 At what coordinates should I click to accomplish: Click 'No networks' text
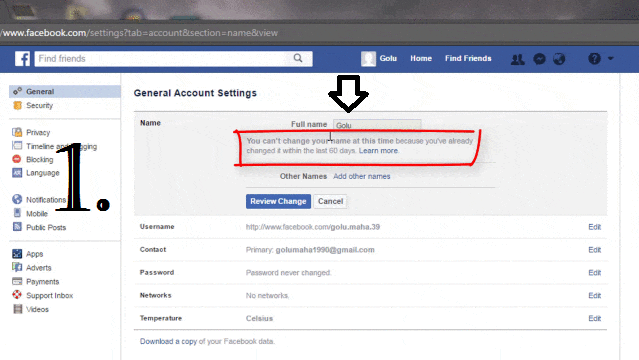coord(267,296)
